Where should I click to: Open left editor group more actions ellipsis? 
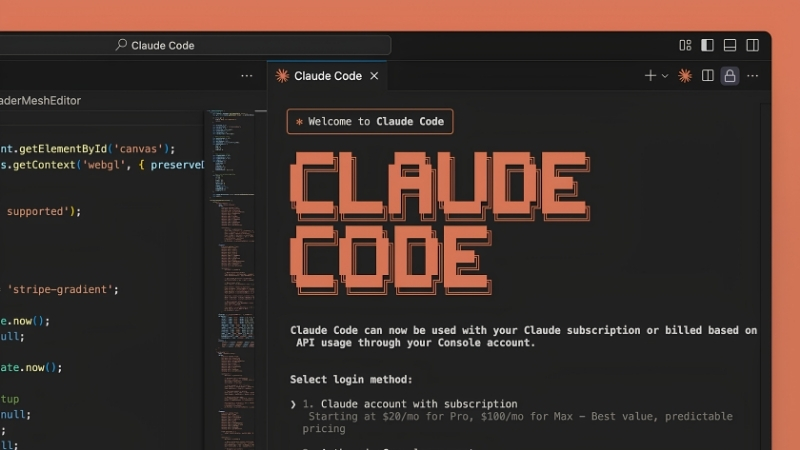pyautogui.click(x=247, y=76)
